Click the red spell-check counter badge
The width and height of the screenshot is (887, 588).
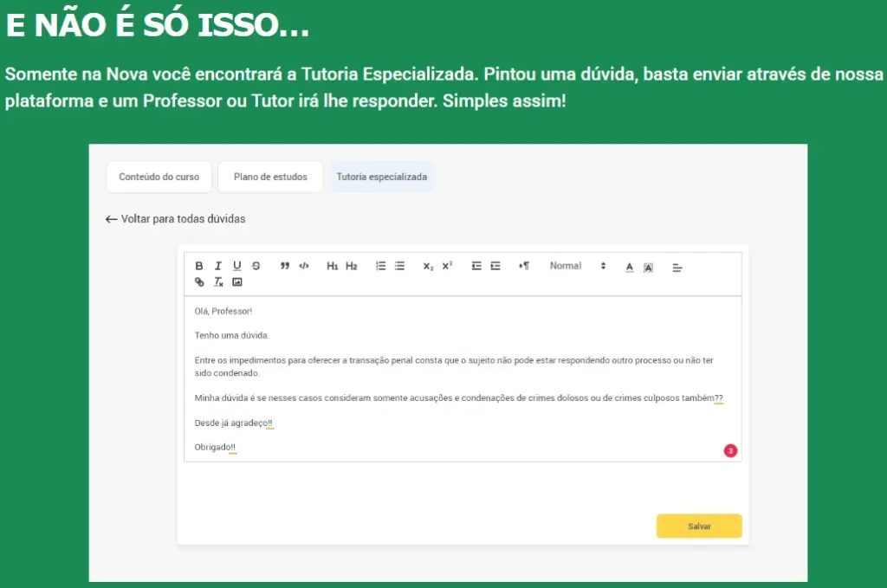pos(730,450)
